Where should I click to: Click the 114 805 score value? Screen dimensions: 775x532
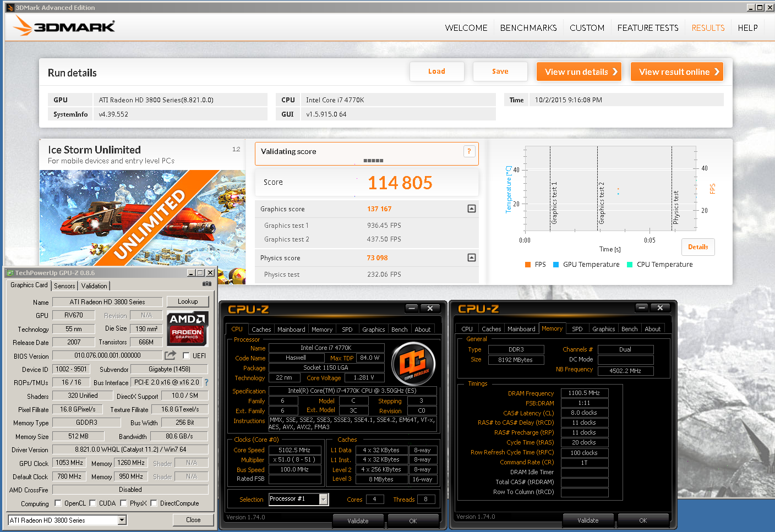400,183
